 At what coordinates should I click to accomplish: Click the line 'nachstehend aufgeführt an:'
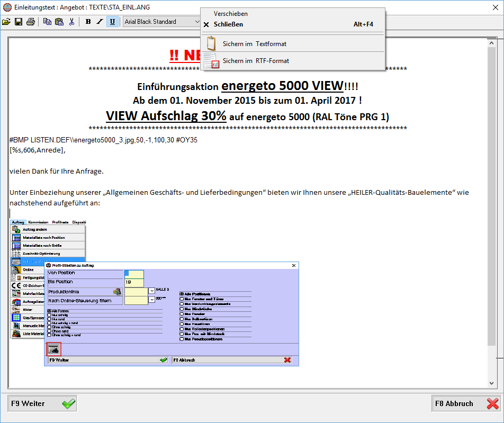coord(55,203)
